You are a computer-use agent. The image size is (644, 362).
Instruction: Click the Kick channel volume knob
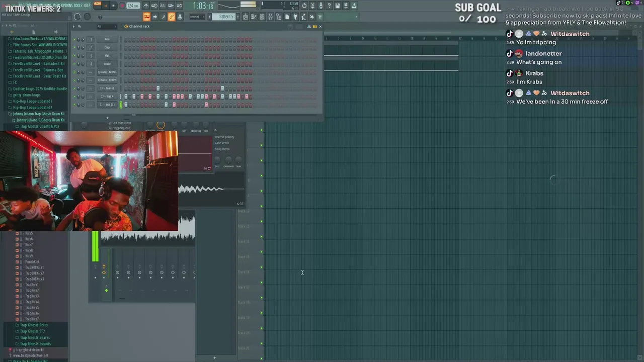(83, 39)
